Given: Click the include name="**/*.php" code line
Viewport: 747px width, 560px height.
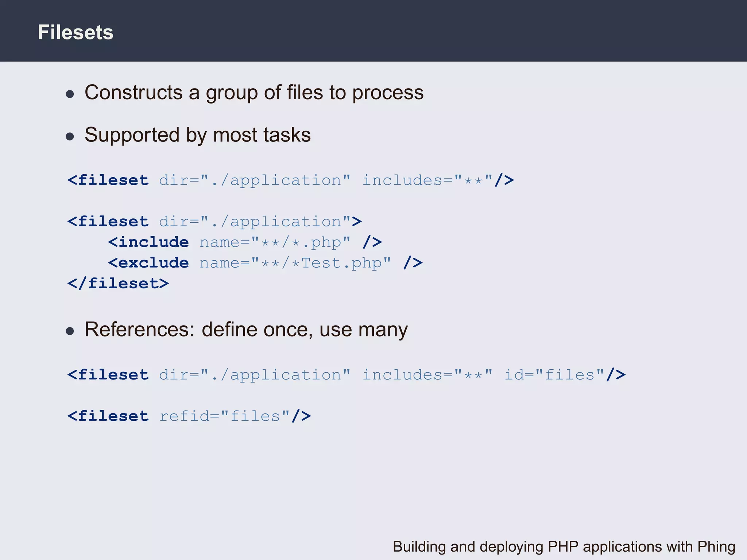Looking at the screenshot, I should pyautogui.click(x=244, y=242).
